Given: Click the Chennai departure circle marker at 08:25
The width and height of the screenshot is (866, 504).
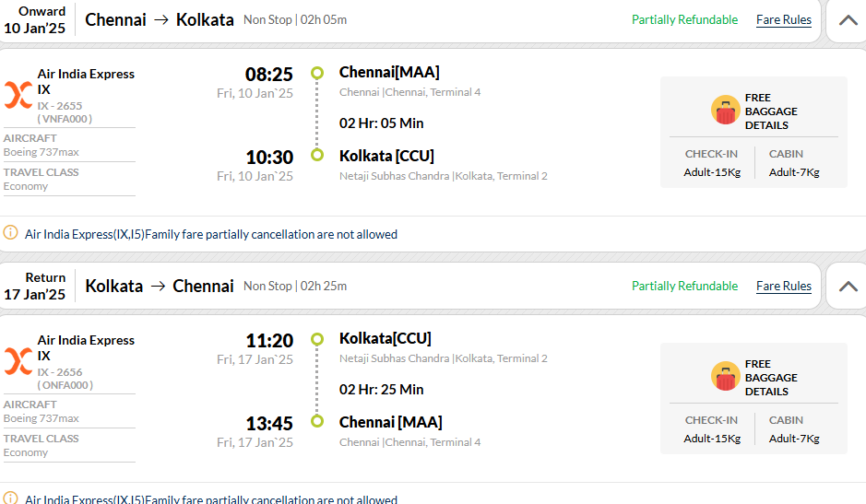Looking at the screenshot, I should coord(317,72).
